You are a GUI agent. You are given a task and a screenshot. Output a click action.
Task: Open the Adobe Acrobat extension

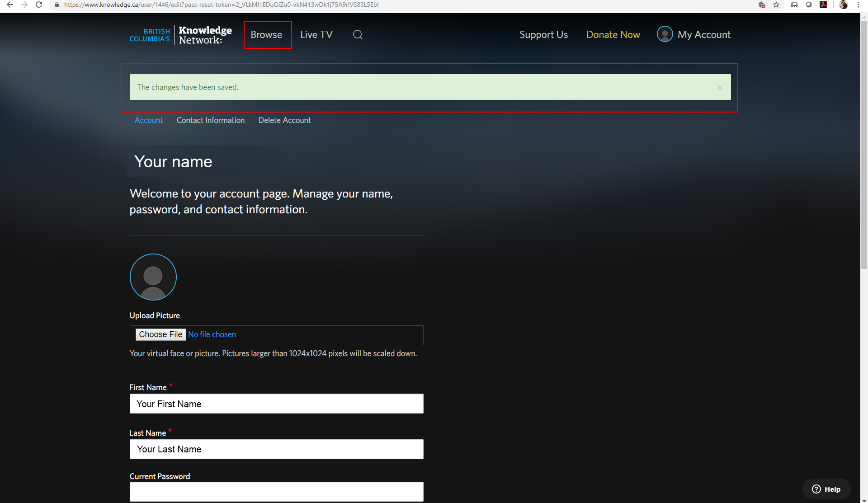click(x=823, y=5)
